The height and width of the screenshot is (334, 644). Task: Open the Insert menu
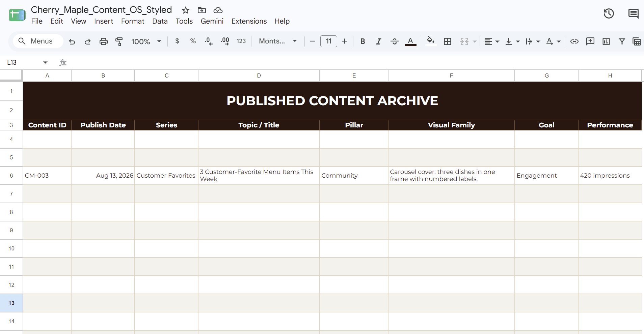click(x=104, y=21)
